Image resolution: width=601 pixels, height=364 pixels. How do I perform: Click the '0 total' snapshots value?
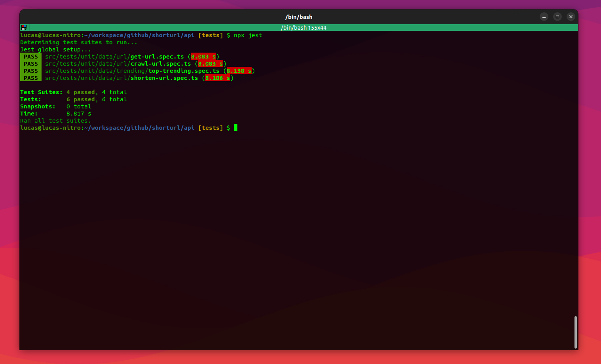pyautogui.click(x=79, y=106)
